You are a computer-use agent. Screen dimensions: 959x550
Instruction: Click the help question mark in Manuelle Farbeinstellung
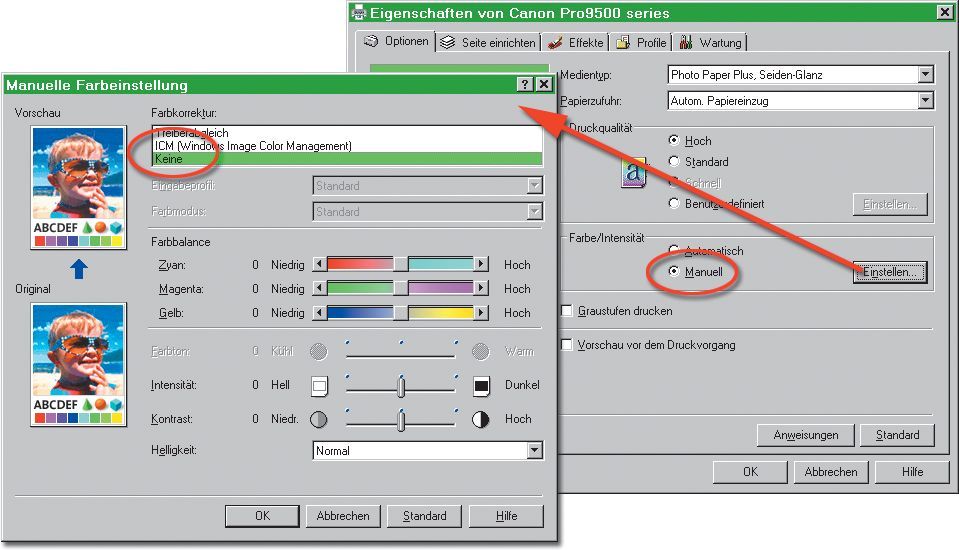(525, 84)
